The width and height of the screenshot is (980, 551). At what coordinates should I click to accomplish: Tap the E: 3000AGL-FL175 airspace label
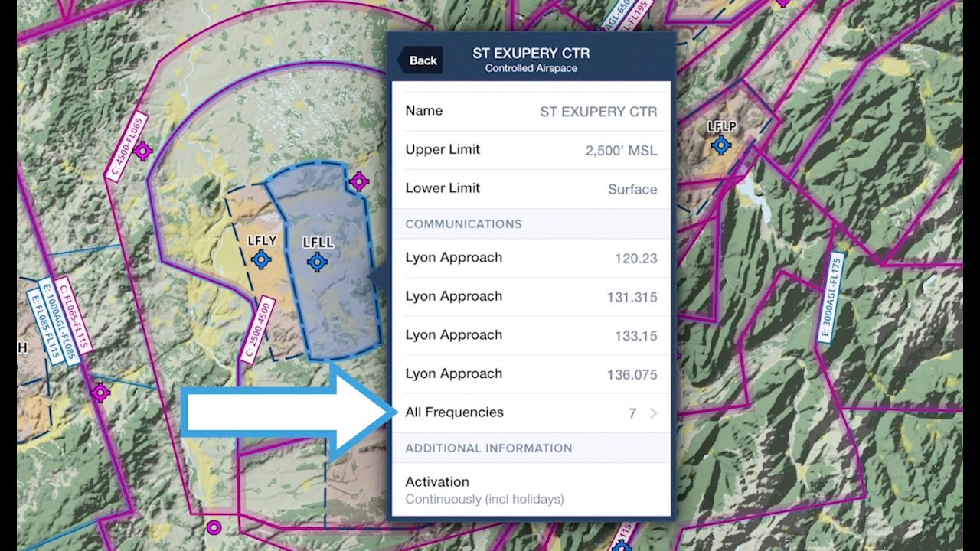pos(831,296)
